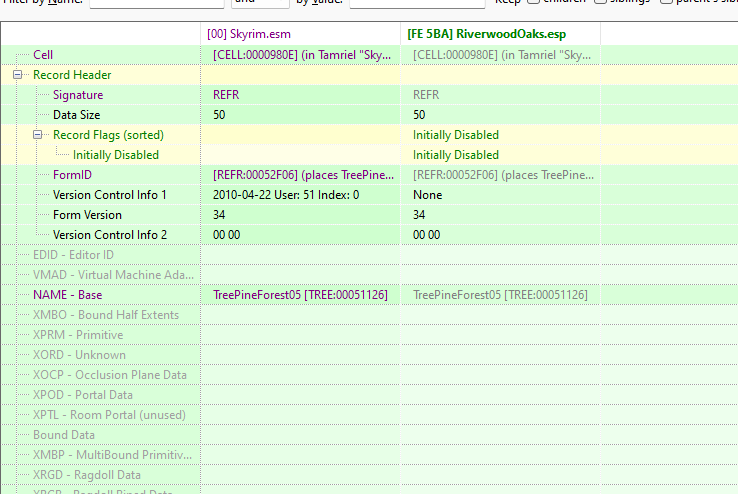
Task: Click RiverwoodOaks.esp Form Version value 34
Action: click(501, 215)
